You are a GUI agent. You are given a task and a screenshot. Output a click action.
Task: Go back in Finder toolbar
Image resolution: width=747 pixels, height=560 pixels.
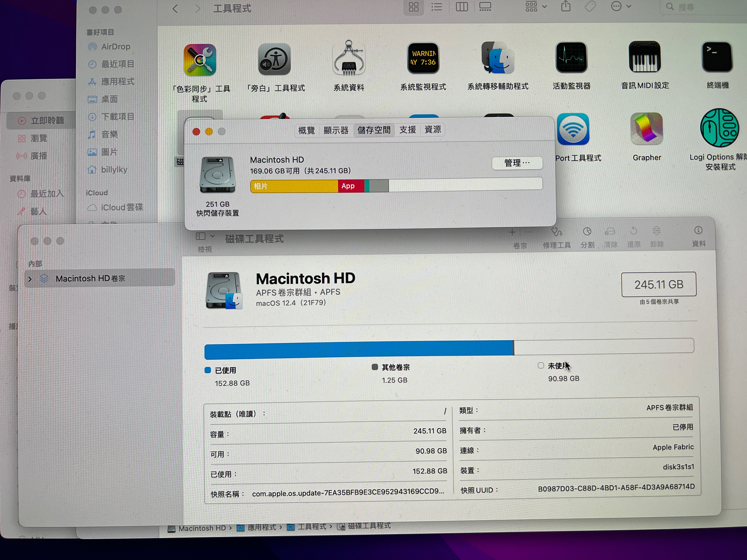click(175, 9)
